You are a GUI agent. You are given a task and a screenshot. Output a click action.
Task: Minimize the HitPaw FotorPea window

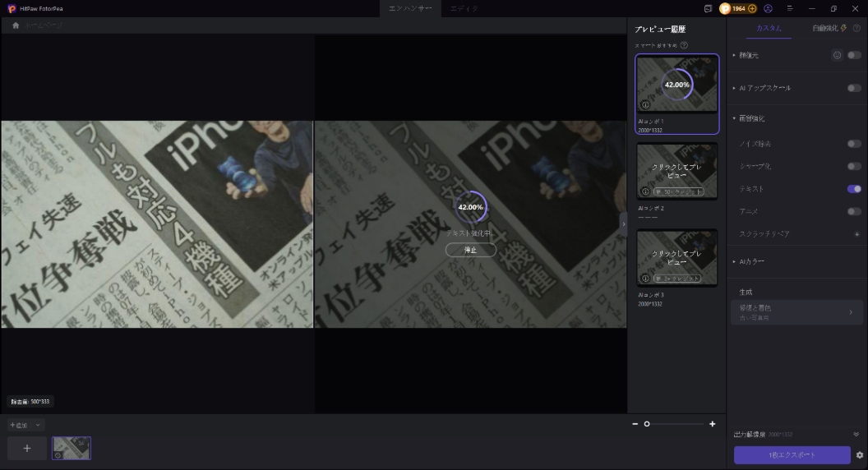pos(812,8)
